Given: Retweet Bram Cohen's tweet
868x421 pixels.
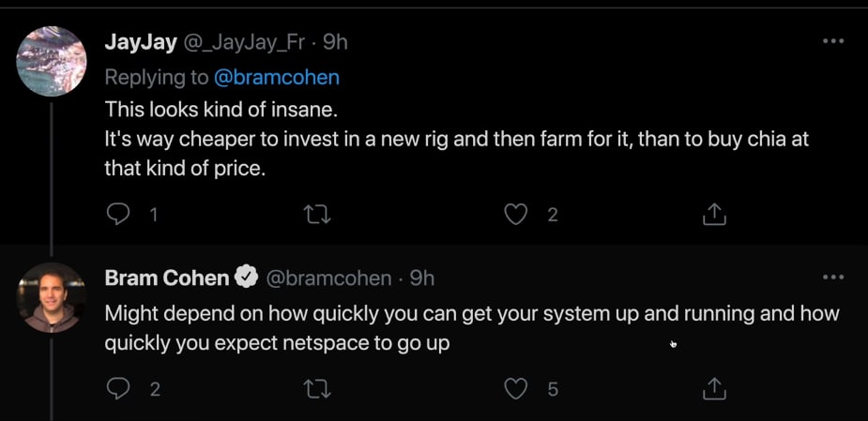Looking at the screenshot, I should pos(318,389).
